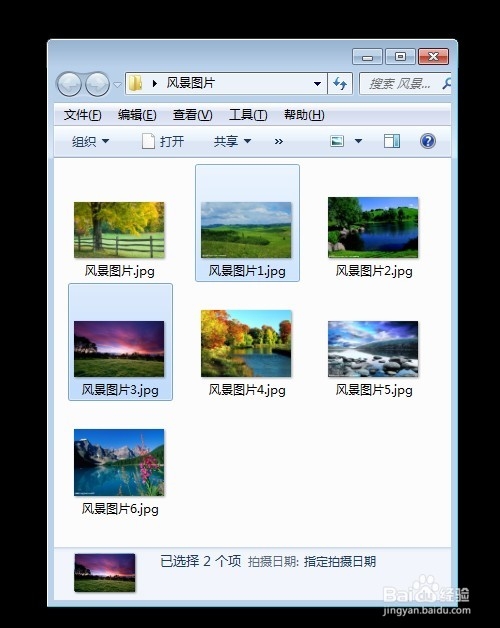Open help with the question mark icon
500x628 pixels.
point(428,141)
